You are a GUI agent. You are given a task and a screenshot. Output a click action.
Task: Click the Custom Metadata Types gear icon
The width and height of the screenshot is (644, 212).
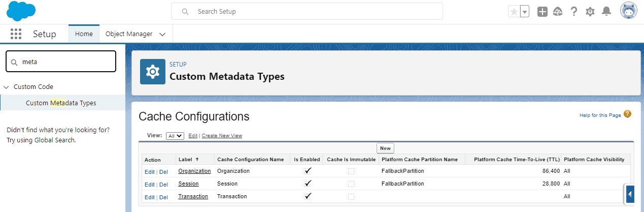(x=153, y=72)
